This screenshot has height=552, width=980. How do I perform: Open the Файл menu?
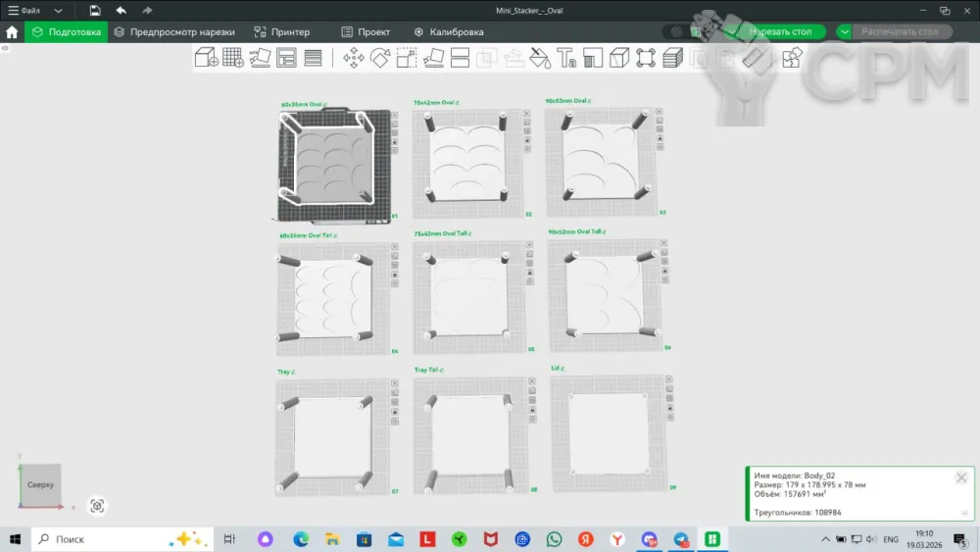point(24,11)
